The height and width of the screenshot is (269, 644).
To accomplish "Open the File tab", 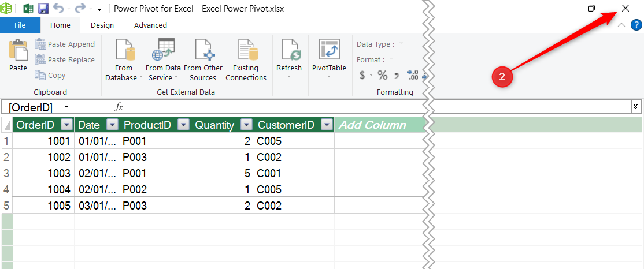I will 20,25.
